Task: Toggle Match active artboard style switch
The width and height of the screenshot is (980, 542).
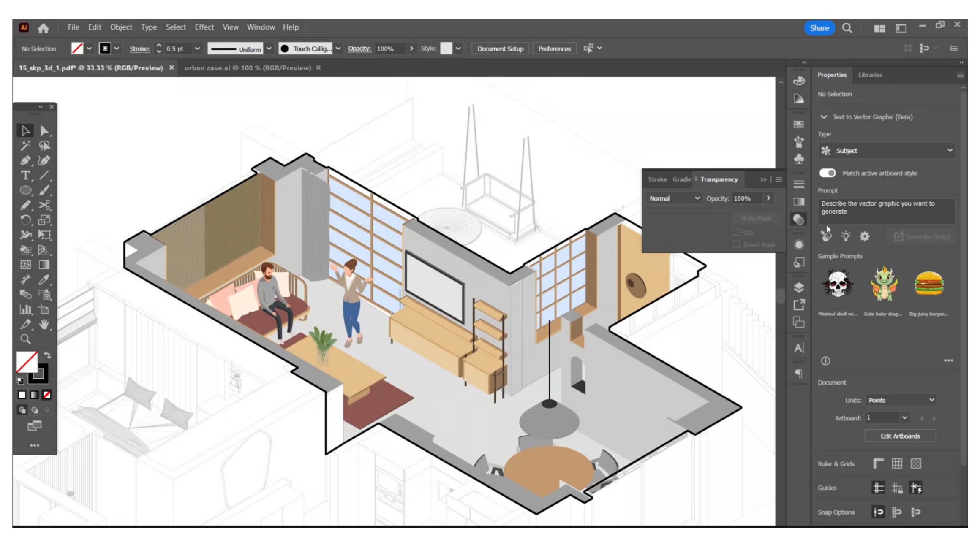Action: tap(827, 173)
